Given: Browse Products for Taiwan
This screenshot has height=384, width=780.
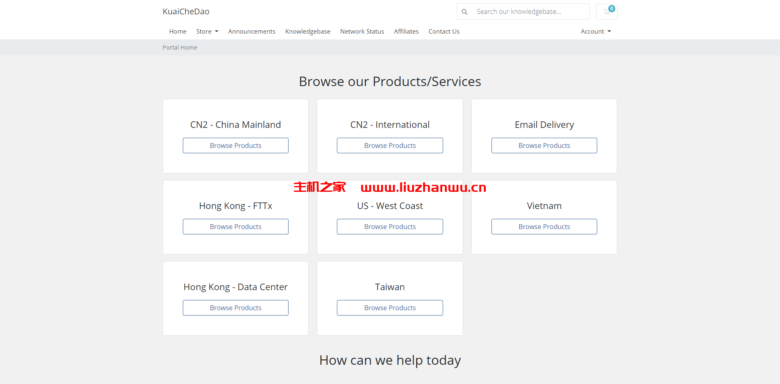Looking at the screenshot, I should (390, 308).
